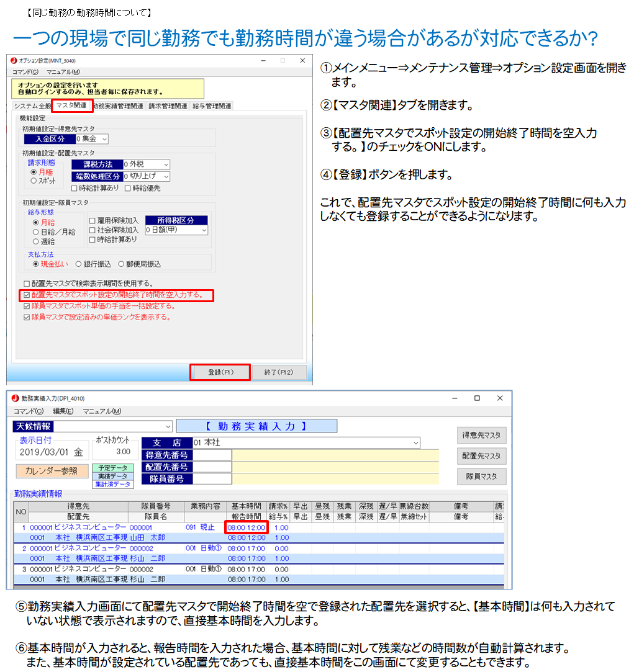Viewport: 634px width, 672px height.
Task: Click the 得意先番号 input field
Action: [212, 455]
